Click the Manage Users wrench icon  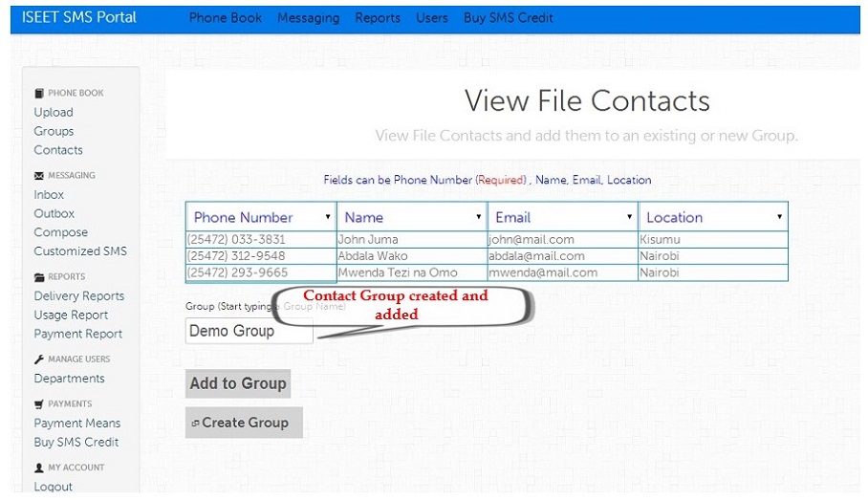pos(39,359)
